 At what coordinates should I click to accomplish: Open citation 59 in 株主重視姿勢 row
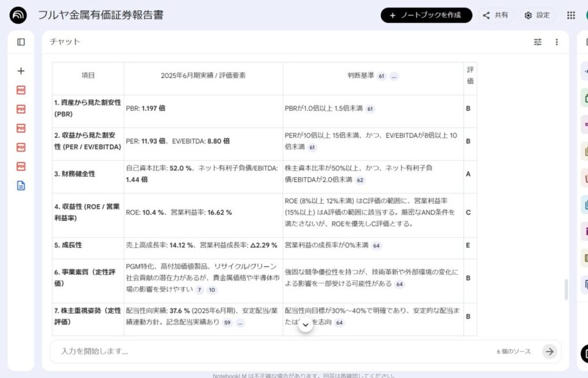tap(227, 323)
